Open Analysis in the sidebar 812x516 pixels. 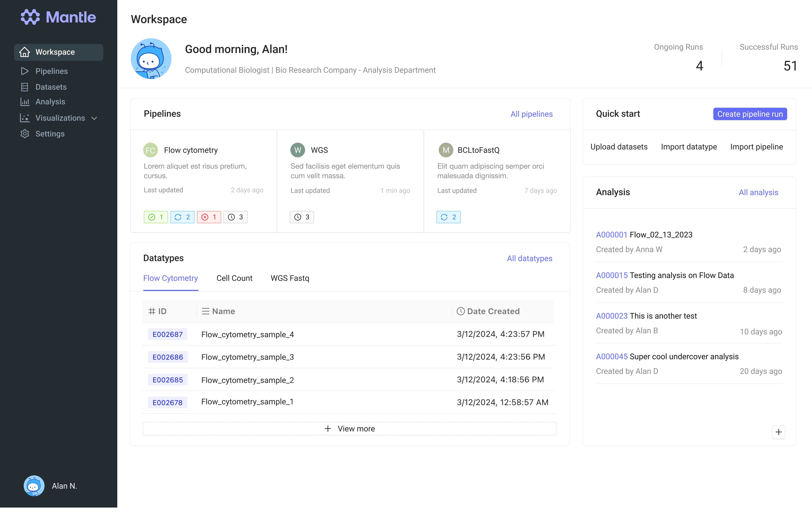(50, 102)
